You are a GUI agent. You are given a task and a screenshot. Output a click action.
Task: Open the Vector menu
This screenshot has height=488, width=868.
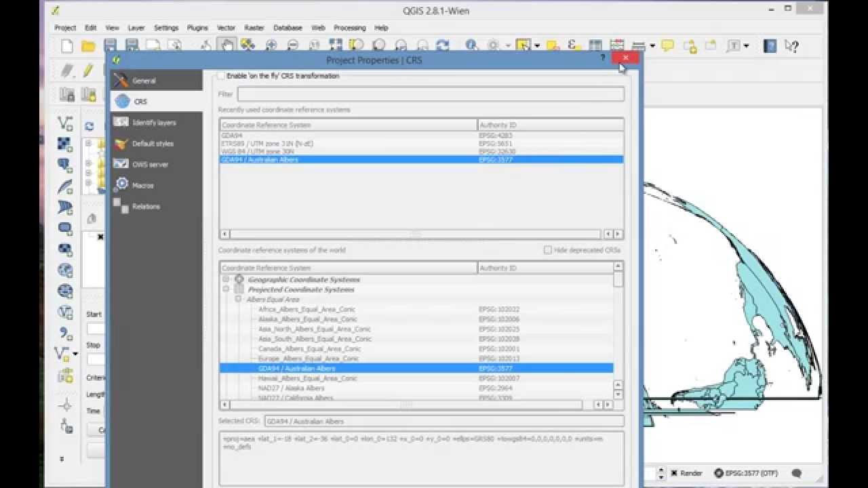coord(226,28)
